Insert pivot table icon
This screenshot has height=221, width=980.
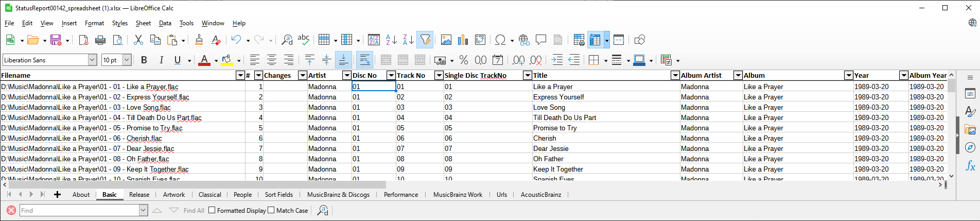[480, 40]
